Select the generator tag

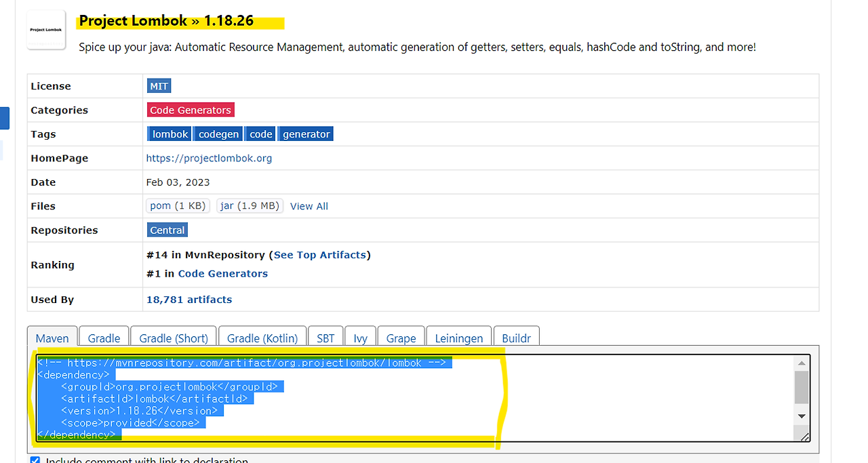(306, 134)
